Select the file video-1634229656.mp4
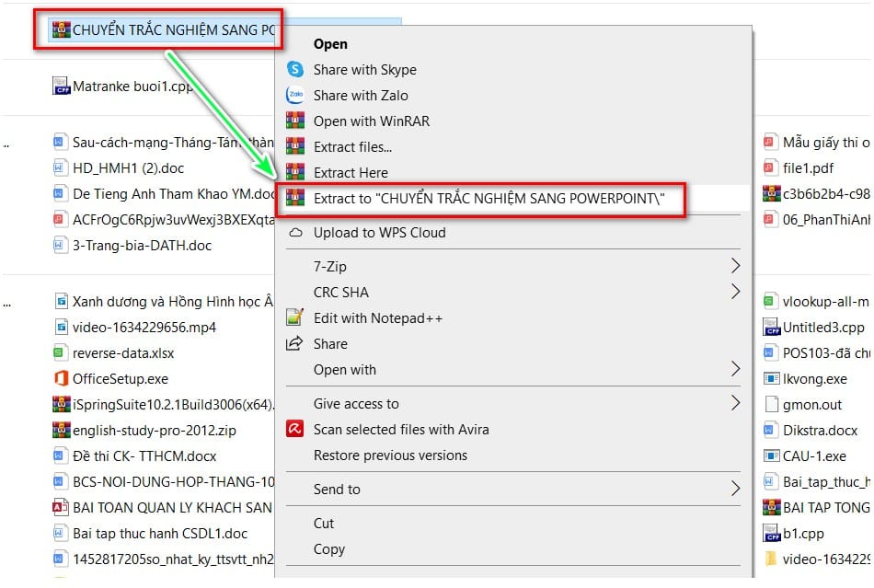This screenshot has height=588, width=874. (134, 328)
